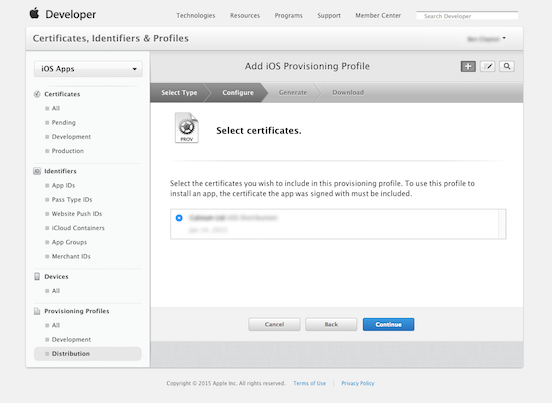Click the certificate list scrollbar
Viewport: 552px width, 403px height.
point(502,224)
